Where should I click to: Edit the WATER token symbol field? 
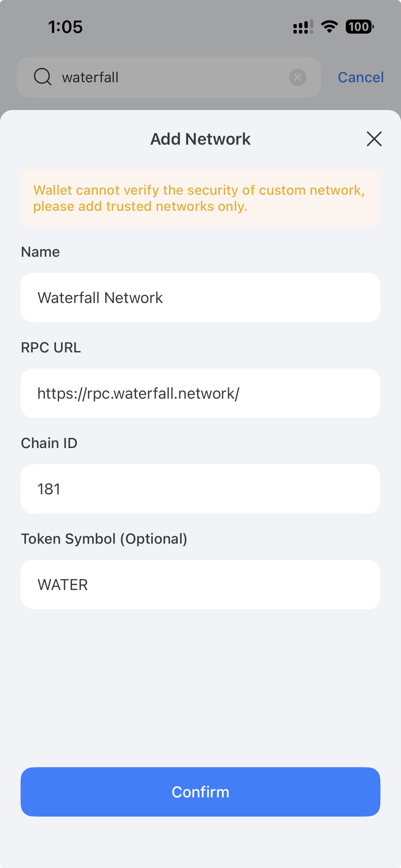tap(200, 584)
